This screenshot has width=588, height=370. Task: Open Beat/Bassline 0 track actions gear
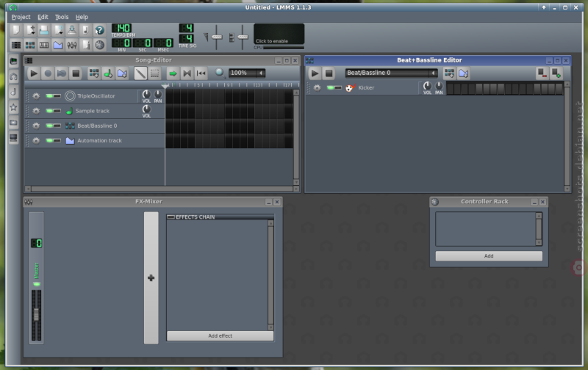(36, 126)
